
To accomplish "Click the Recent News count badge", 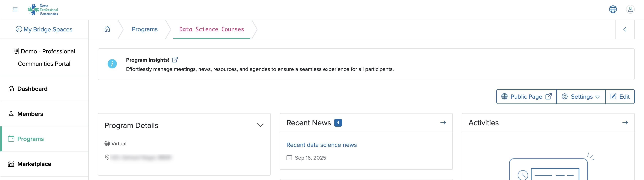I will (x=338, y=123).
